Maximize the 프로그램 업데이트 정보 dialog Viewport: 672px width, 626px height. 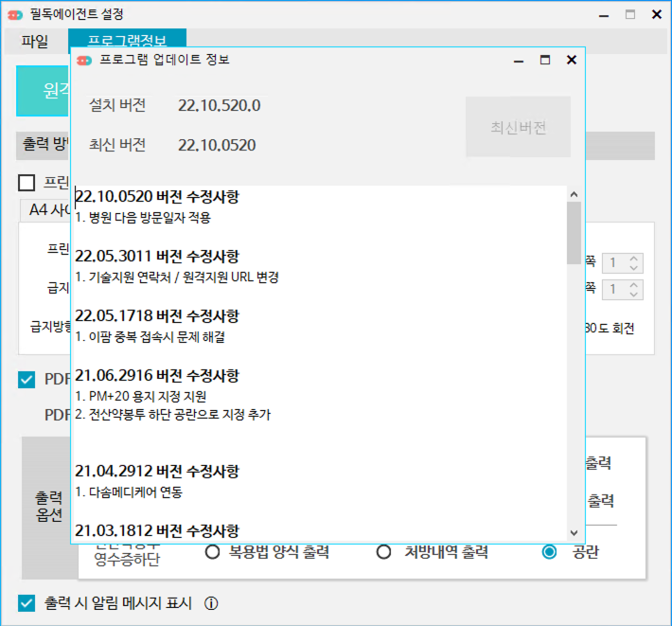pyautogui.click(x=545, y=60)
